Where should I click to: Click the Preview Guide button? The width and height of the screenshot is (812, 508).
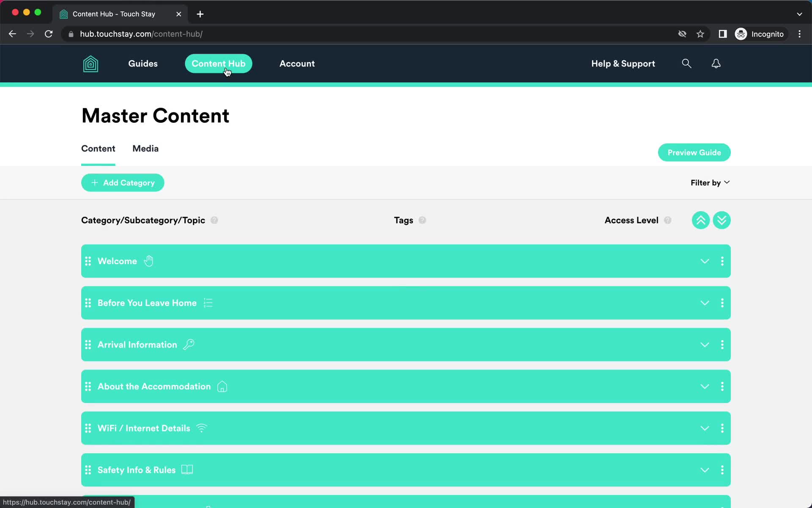click(694, 153)
